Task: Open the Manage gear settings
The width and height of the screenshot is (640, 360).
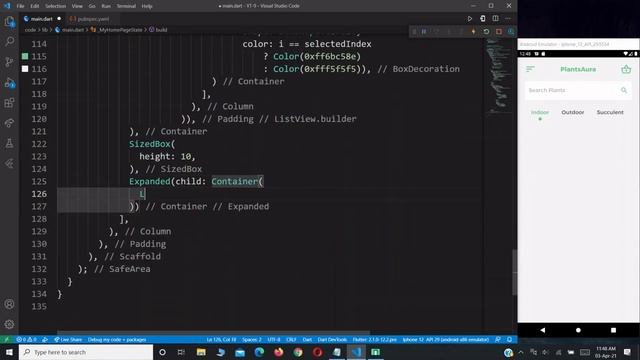Action: click(9, 324)
